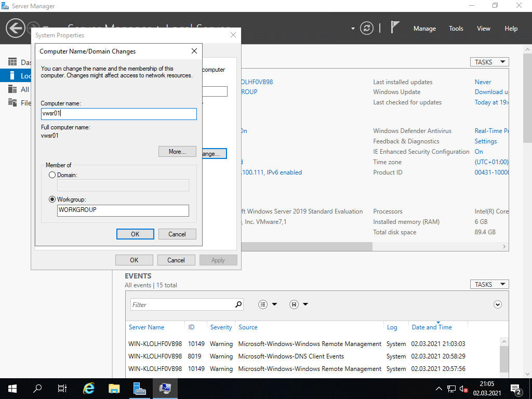Open the Tools menu
The width and height of the screenshot is (532, 399).
click(x=456, y=29)
